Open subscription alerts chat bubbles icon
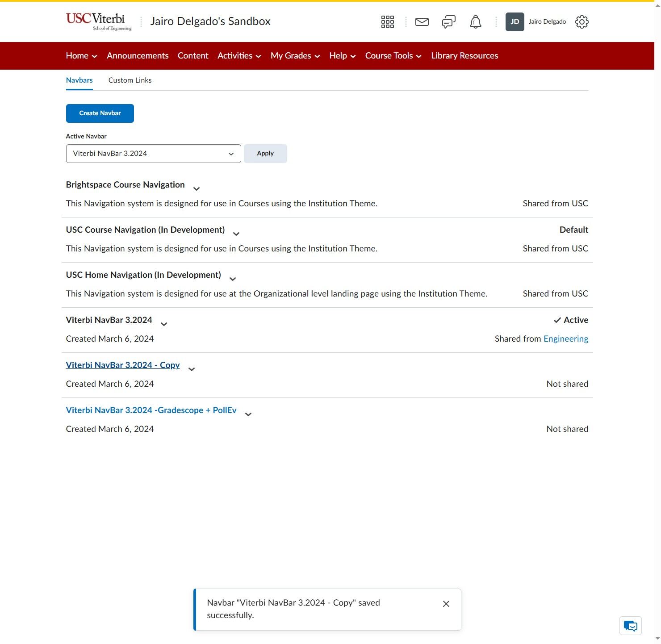 (x=449, y=22)
